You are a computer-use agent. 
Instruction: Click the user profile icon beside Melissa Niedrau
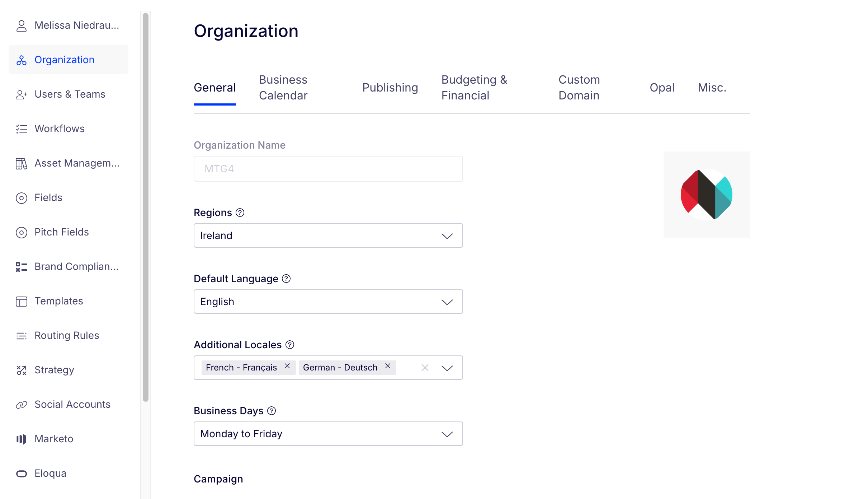click(x=22, y=25)
